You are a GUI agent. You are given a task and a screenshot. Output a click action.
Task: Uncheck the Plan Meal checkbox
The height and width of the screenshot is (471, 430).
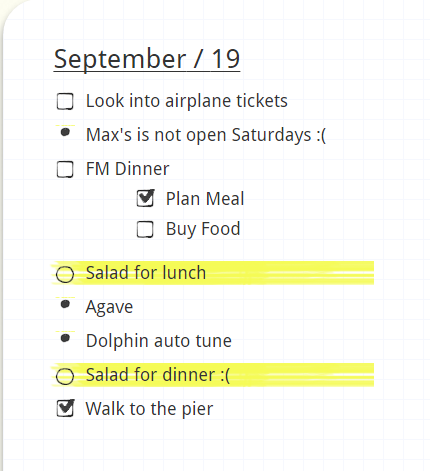click(x=145, y=198)
